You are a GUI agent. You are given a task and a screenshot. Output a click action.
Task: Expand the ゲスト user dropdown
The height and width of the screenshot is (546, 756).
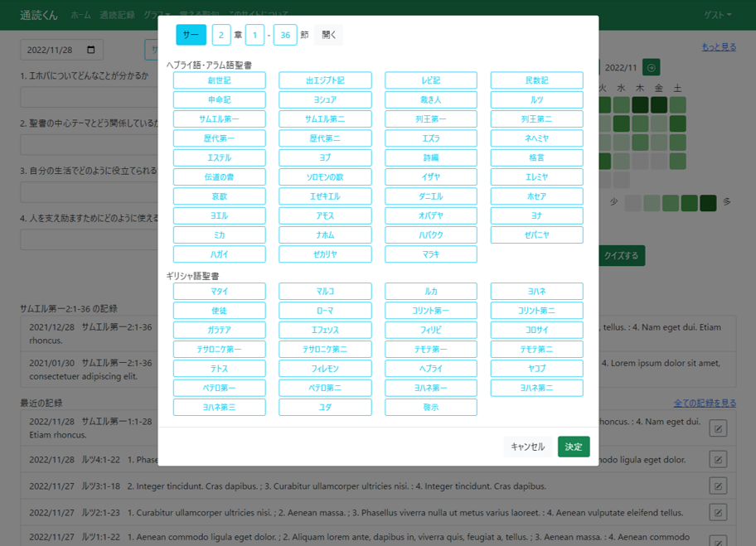[x=717, y=15]
